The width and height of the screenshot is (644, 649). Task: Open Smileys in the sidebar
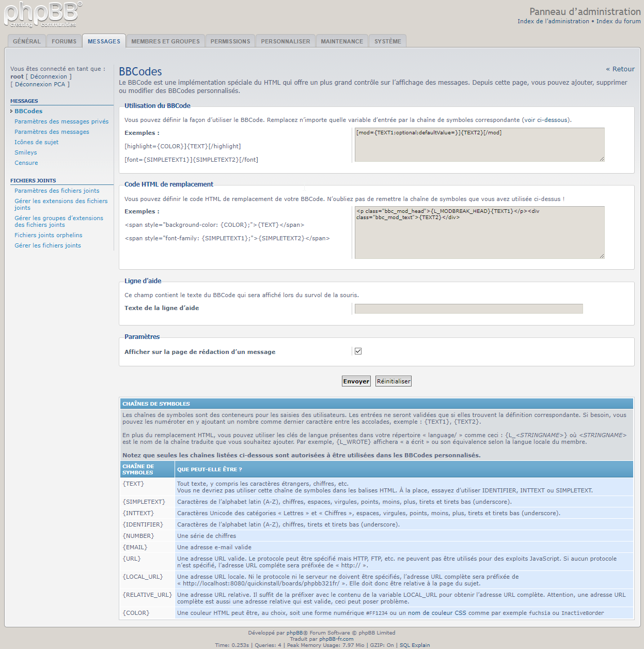[x=26, y=152]
